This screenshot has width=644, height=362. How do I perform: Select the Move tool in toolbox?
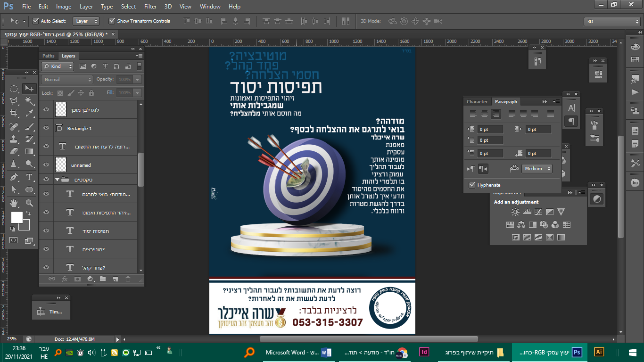(x=29, y=89)
